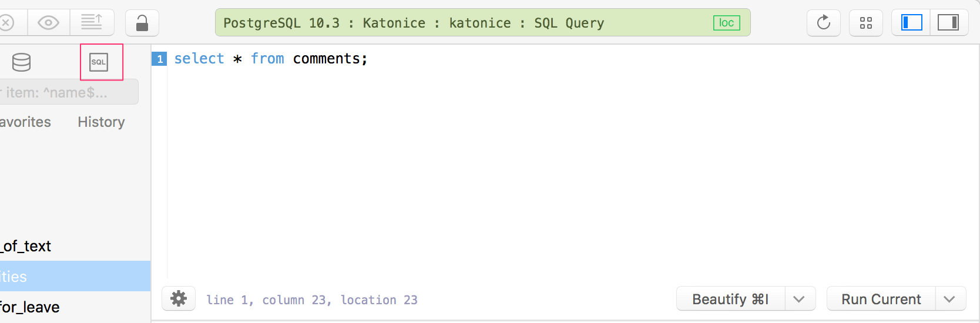Viewport: 980px width, 323px height.
Task: Click the PostgreSQL connection title bar
Action: pos(458,23)
